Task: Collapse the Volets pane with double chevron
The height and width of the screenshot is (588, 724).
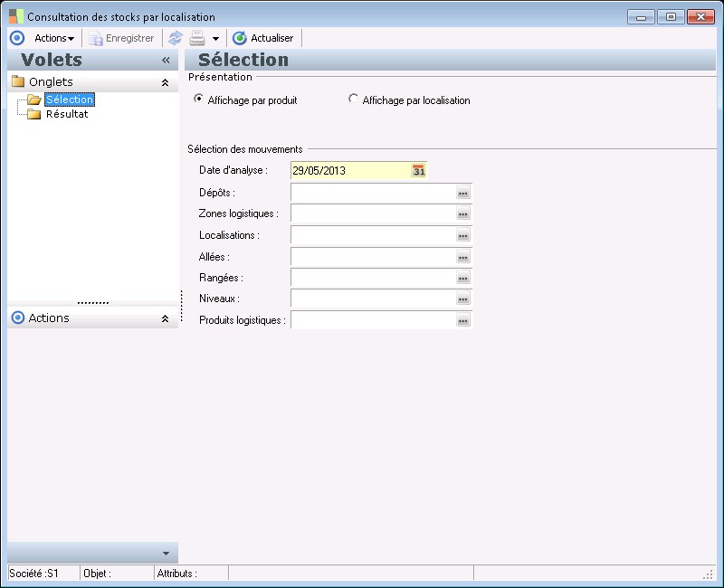Action: 166,60
